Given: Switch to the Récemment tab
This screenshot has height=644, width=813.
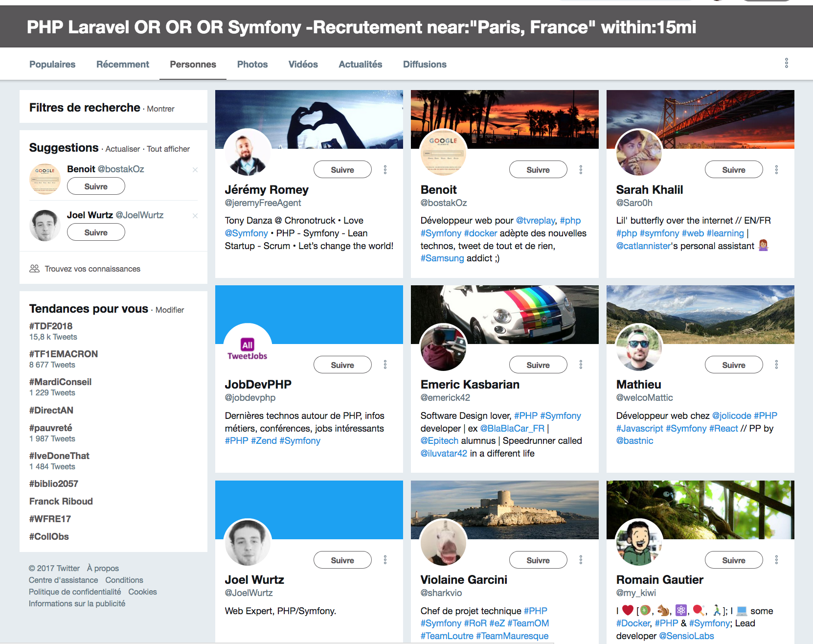Looking at the screenshot, I should click(123, 64).
